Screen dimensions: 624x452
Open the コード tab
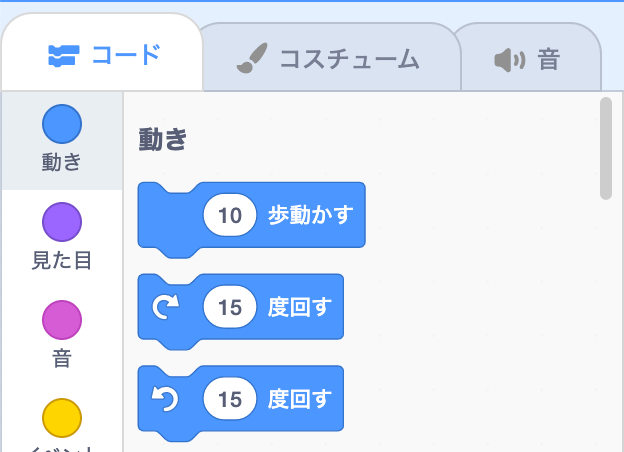click(102, 52)
